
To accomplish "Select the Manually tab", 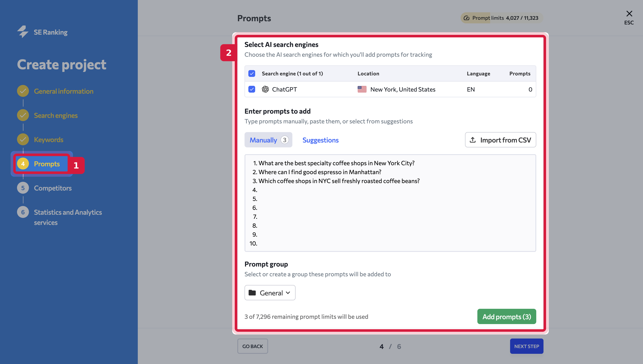I will click(268, 140).
